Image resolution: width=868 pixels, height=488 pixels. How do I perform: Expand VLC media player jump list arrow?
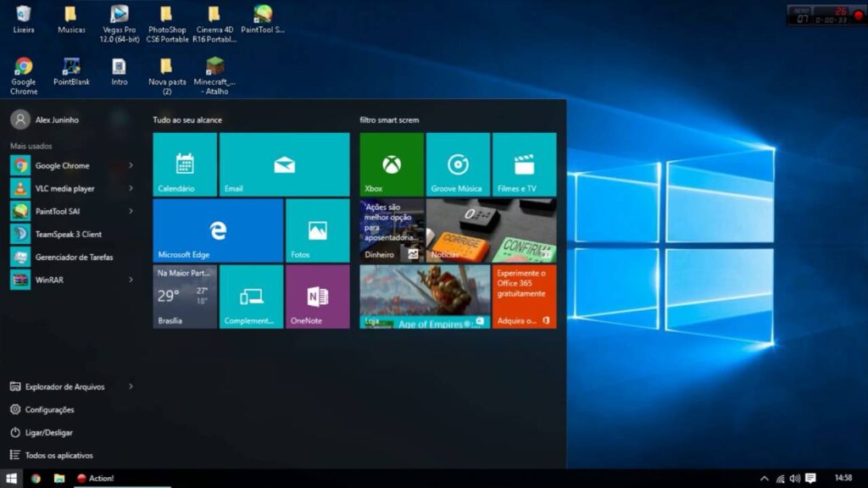coord(131,188)
